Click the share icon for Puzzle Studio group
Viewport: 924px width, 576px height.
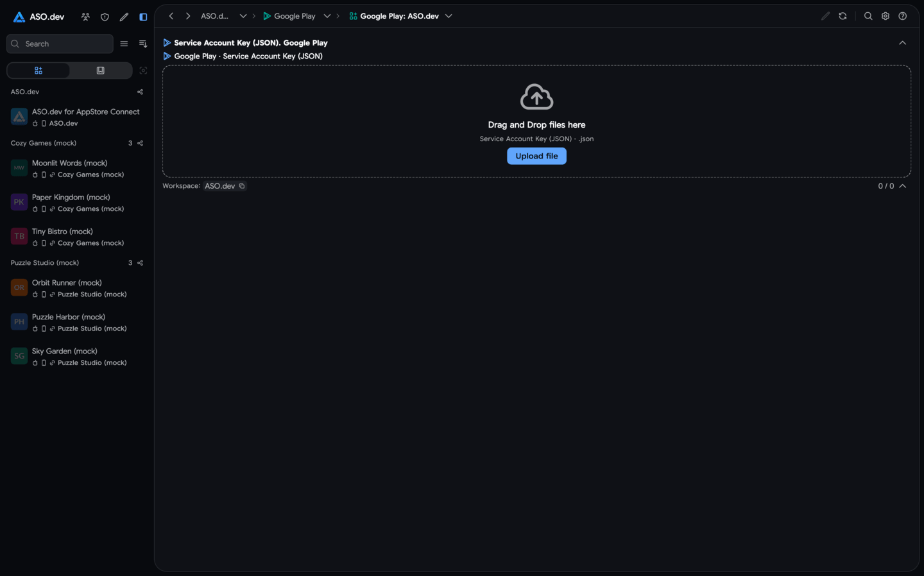140,263
